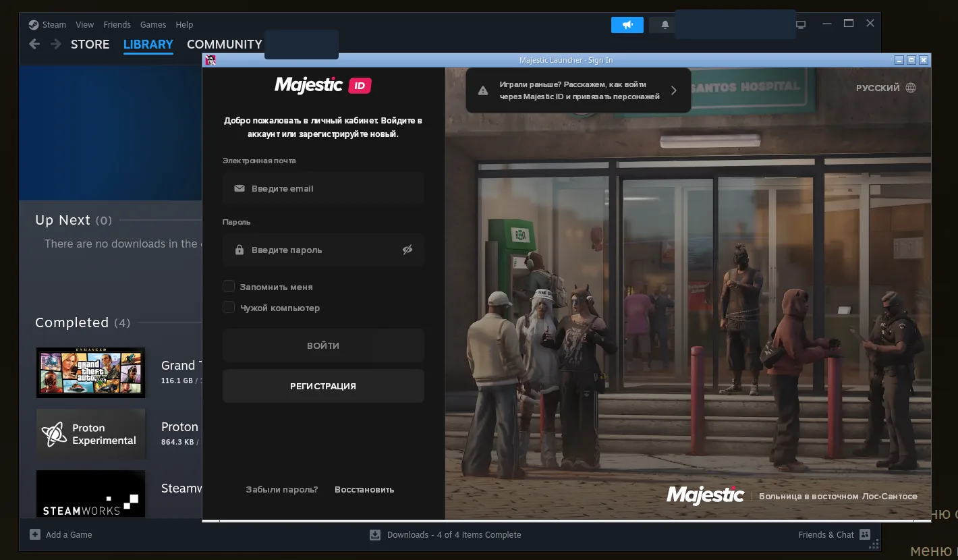This screenshot has height=560, width=958.
Task: Click the Восстановить password recovery link
Action: [364, 489]
